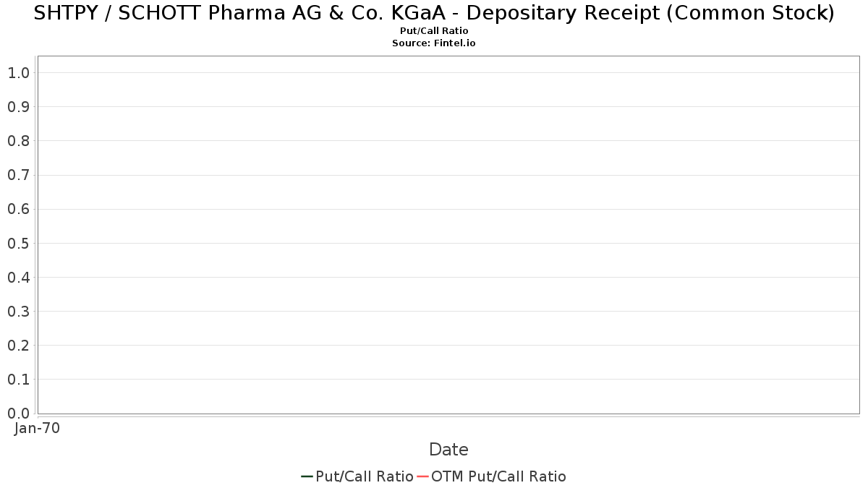Click the Jan-70 x-axis tick label
The height and width of the screenshot is (488, 868).
pos(37,428)
